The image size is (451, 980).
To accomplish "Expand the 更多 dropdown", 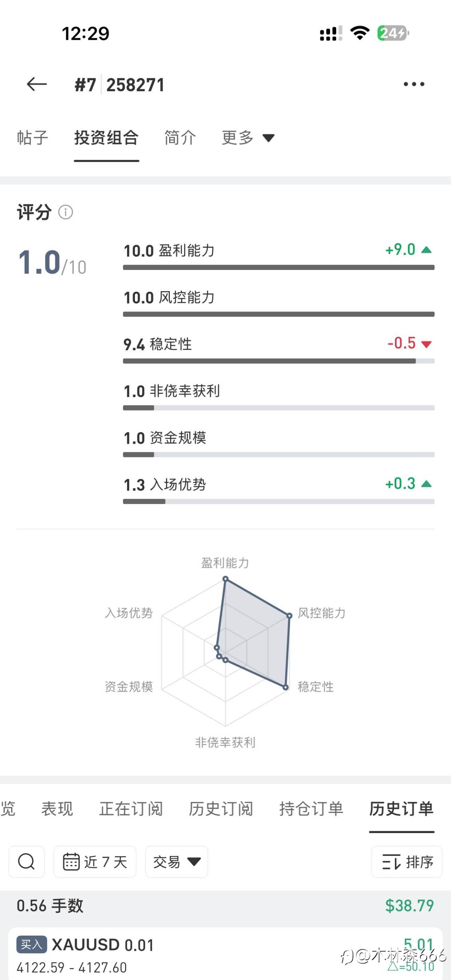I will (x=248, y=138).
